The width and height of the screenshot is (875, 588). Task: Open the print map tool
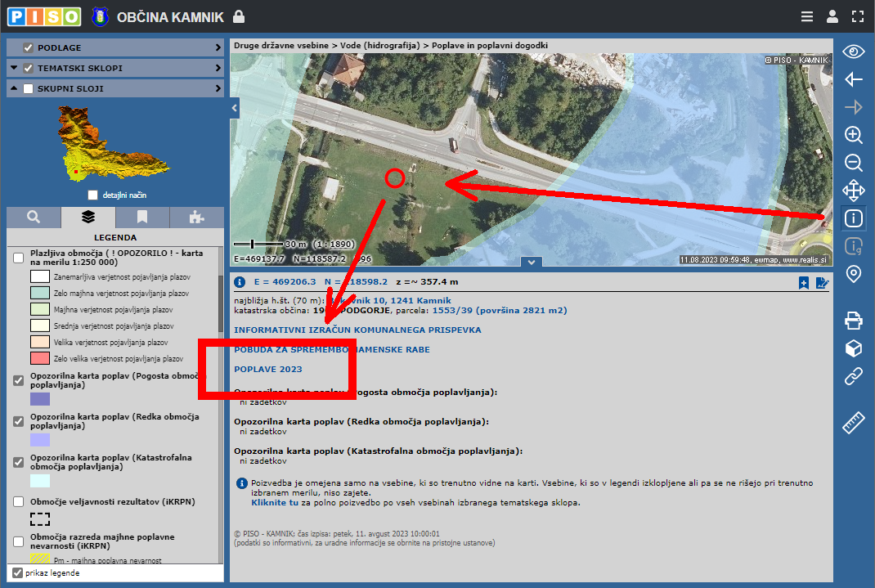(853, 320)
